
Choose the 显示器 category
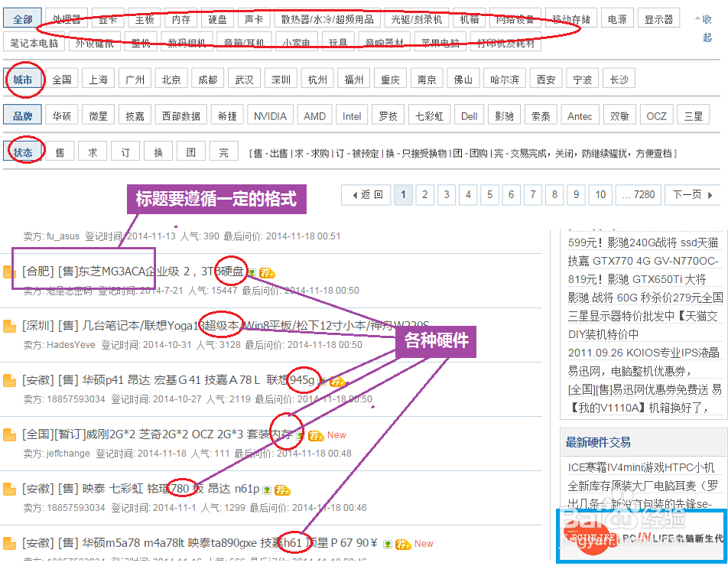pyautogui.click(x=658, y=19)
